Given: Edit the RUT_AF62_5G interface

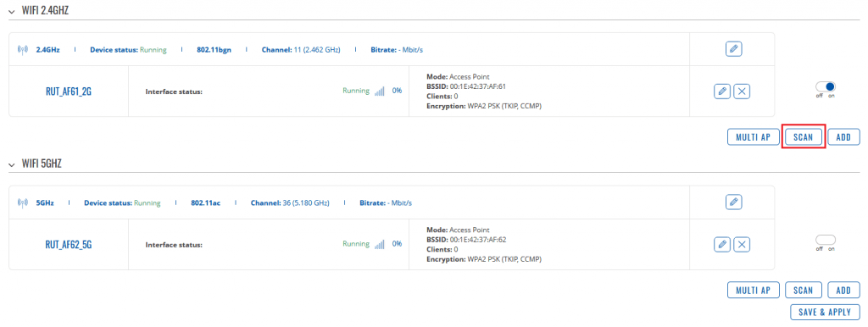Looking at the screenshot, I should [722, 244].
